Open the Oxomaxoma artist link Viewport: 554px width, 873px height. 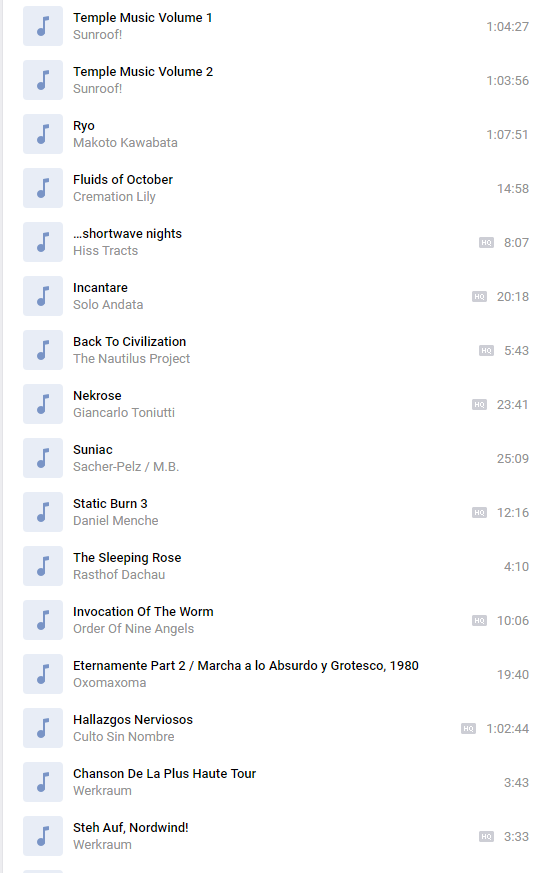tap(110, 683)
